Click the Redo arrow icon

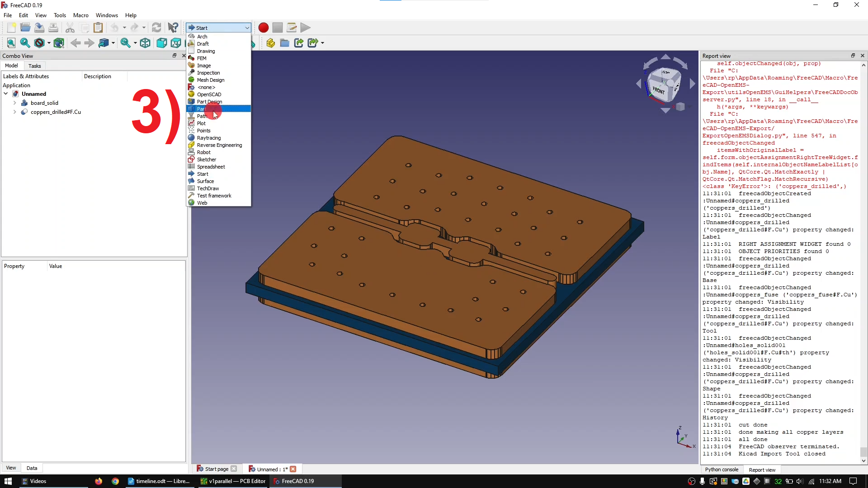134,28
